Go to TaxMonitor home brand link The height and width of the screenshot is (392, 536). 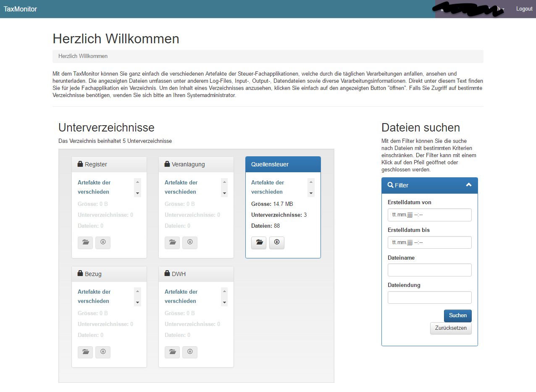point(20,9)
